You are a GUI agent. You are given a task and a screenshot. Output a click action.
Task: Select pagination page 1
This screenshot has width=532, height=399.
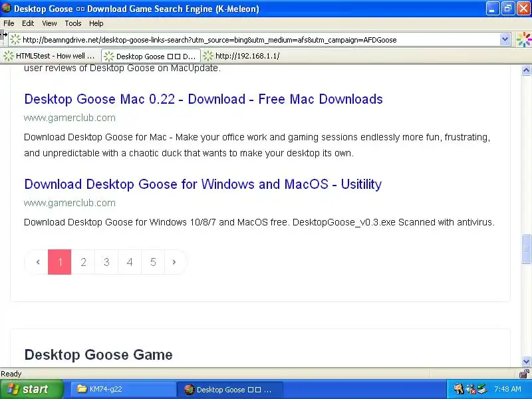coord(60,262)
